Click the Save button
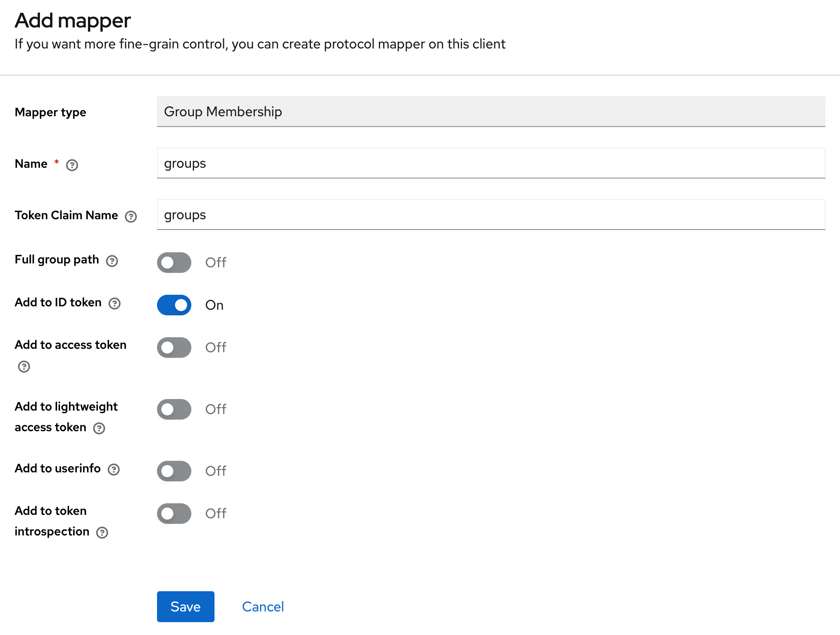840x635 pixels. (185, 607)
